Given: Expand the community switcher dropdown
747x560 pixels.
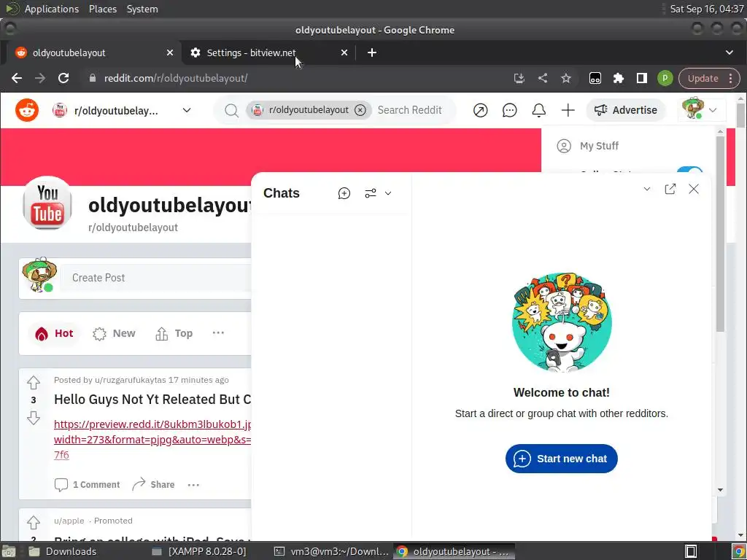Looking at the screenshot, I should 187,111.
